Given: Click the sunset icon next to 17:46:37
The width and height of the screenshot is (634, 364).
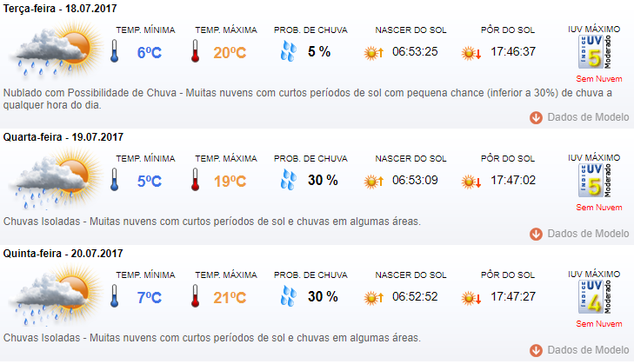Looking at the screenshot, I should 471,53.
